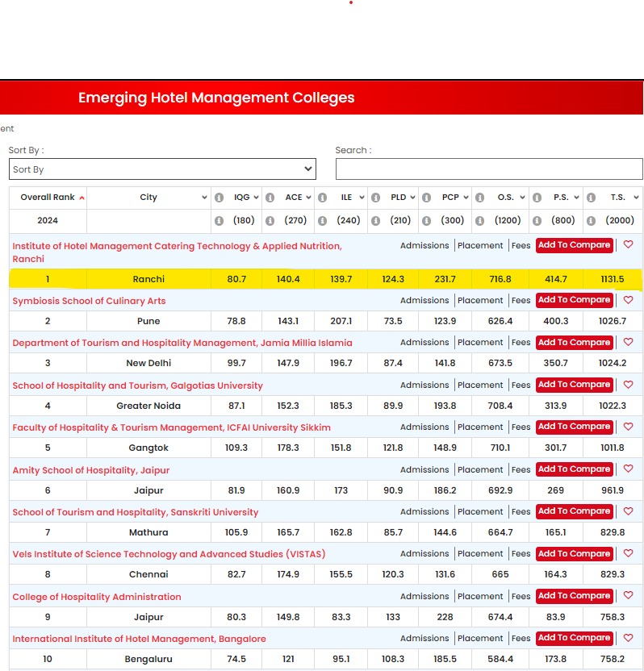Click info icon beside ACE header
Viewport: 644px width, 671px height.
pos(270,198)
